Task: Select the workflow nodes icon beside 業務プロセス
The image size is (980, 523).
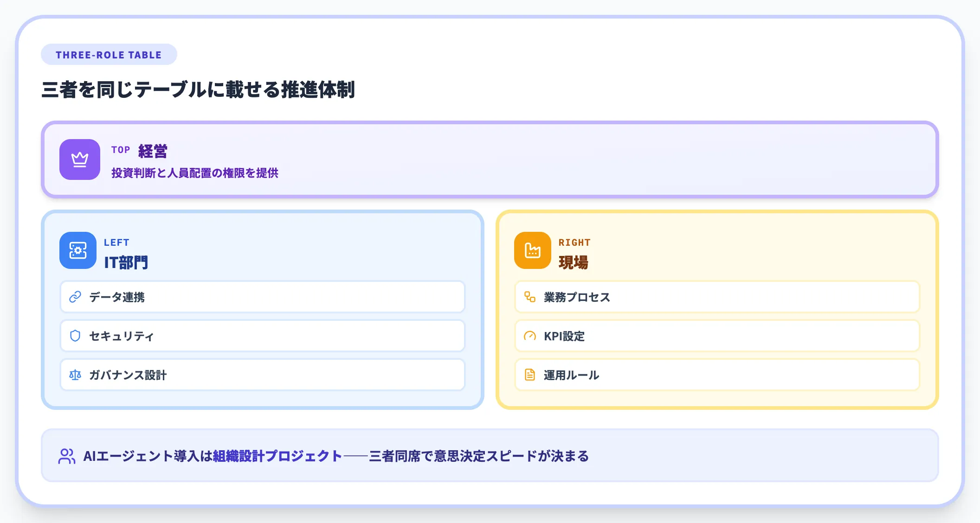Action: pyautogui.click(x=529, y=297)
